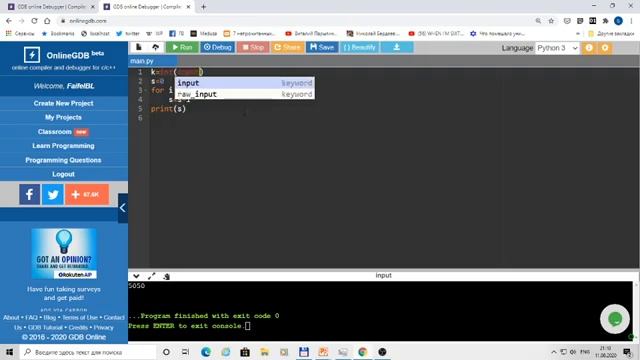640x360 pixels.
Task: Open the Chrome profile avatar
Action: click(618, 21)
